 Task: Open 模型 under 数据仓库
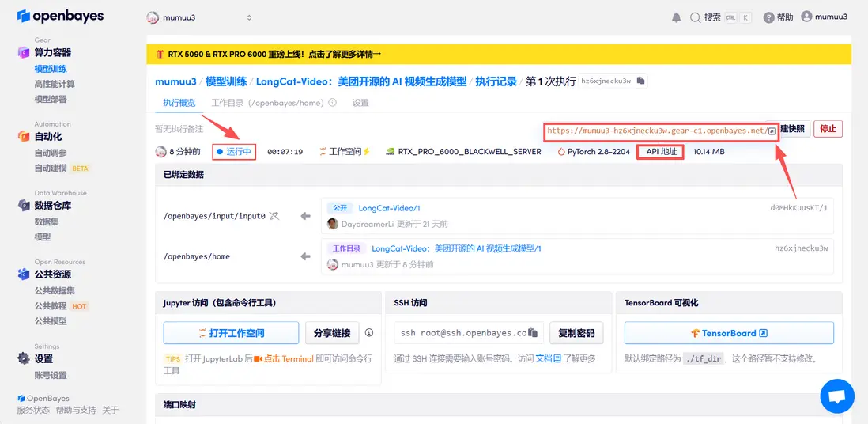[x=43, y=237]
